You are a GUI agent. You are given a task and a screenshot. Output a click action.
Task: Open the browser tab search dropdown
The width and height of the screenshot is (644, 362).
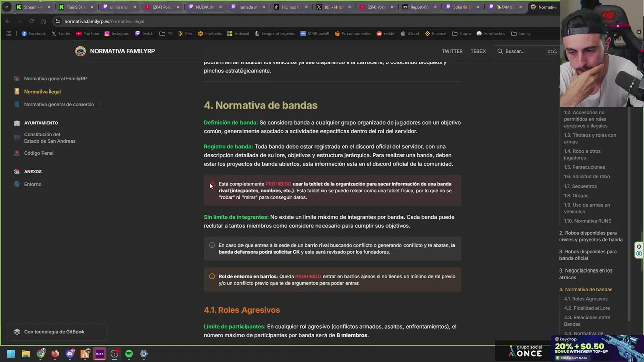pyautogui.click(x=7, y=7)
